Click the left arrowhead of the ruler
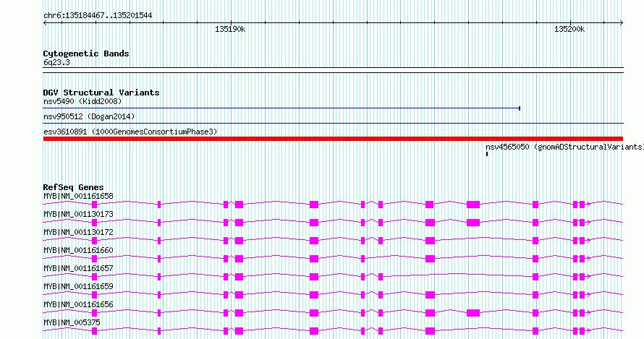The height and width of the screenshot is (339, 644). click(45, 23)
